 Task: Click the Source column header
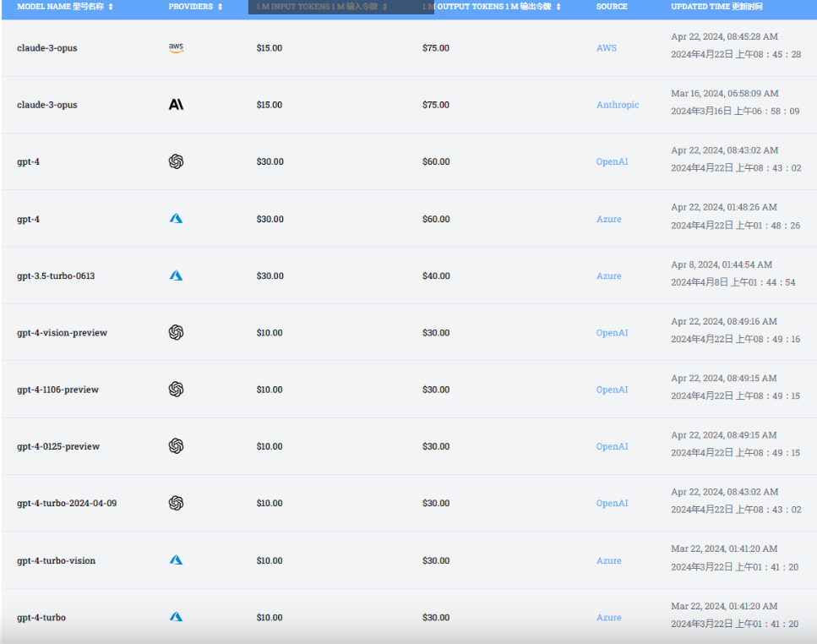tap(612, 7)
